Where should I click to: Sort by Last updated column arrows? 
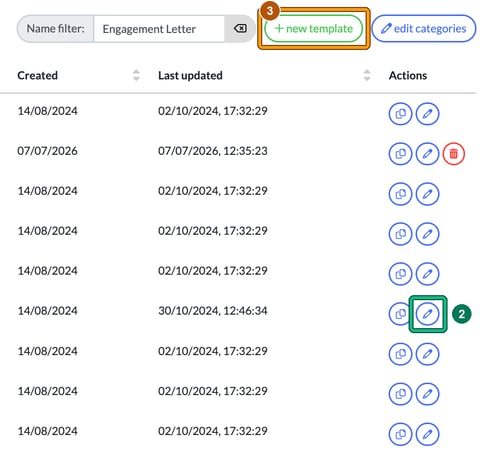(x=367, y=75)
